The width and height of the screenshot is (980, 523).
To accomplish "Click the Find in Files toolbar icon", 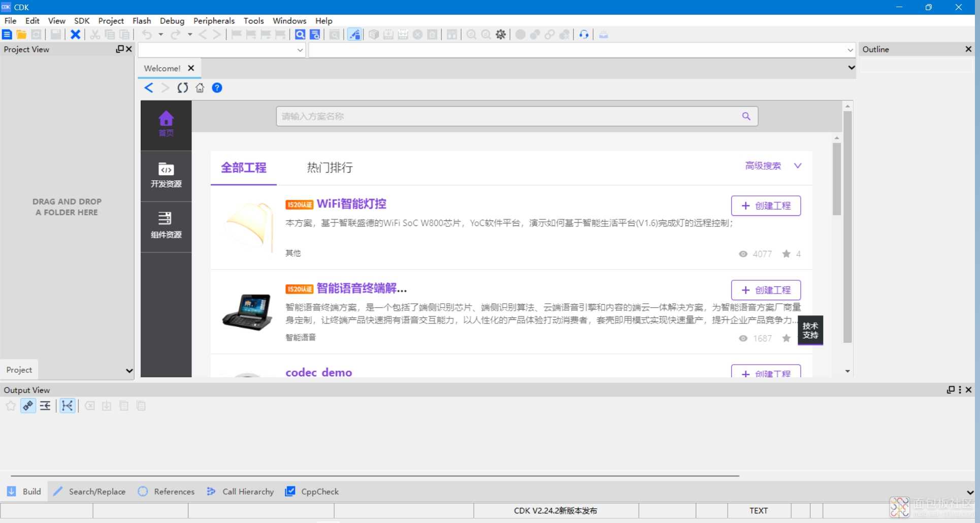I will pyautogui.click(x=315, y=35).
